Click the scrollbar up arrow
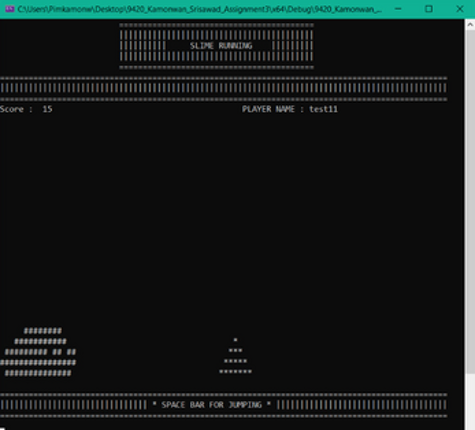This screenshot has width=475, height=430. [x=470, y=24]
